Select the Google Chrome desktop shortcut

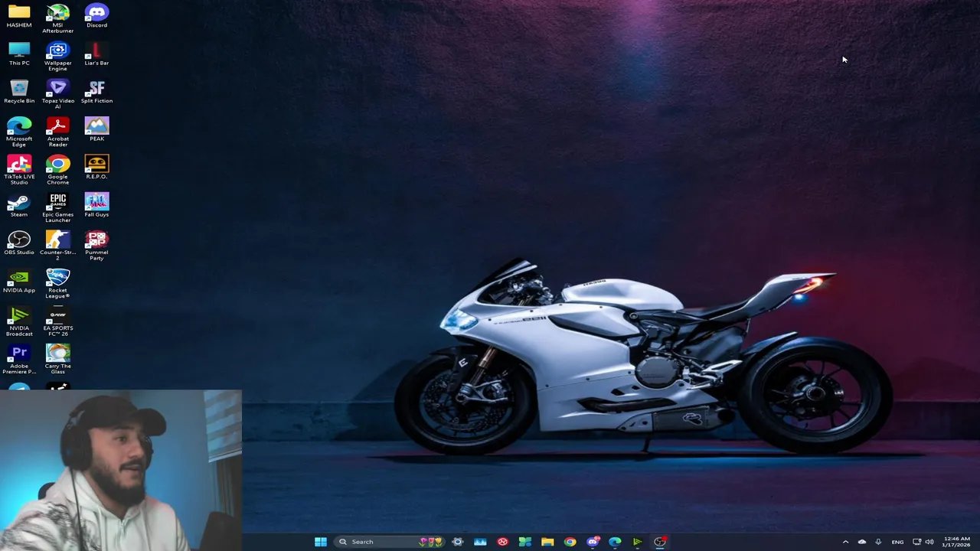57,170
